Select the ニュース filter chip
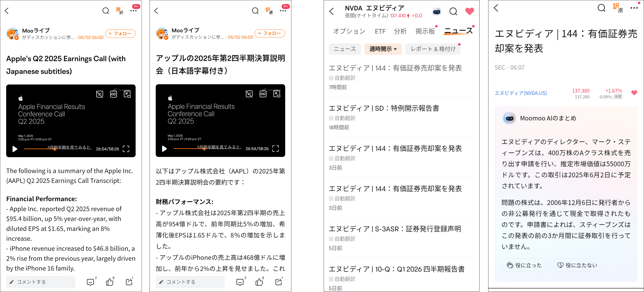 [x=345, y=49]
